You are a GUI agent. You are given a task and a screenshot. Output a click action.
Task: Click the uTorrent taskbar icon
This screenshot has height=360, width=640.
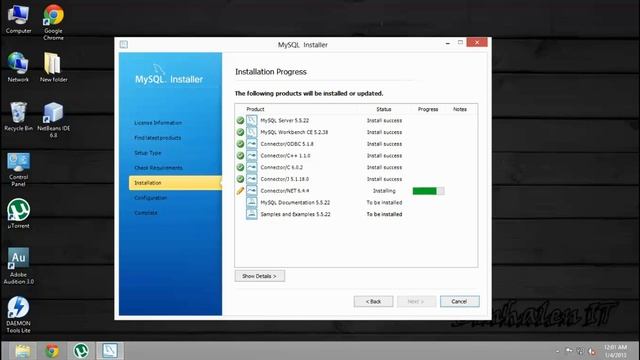(x=81, y=351)
